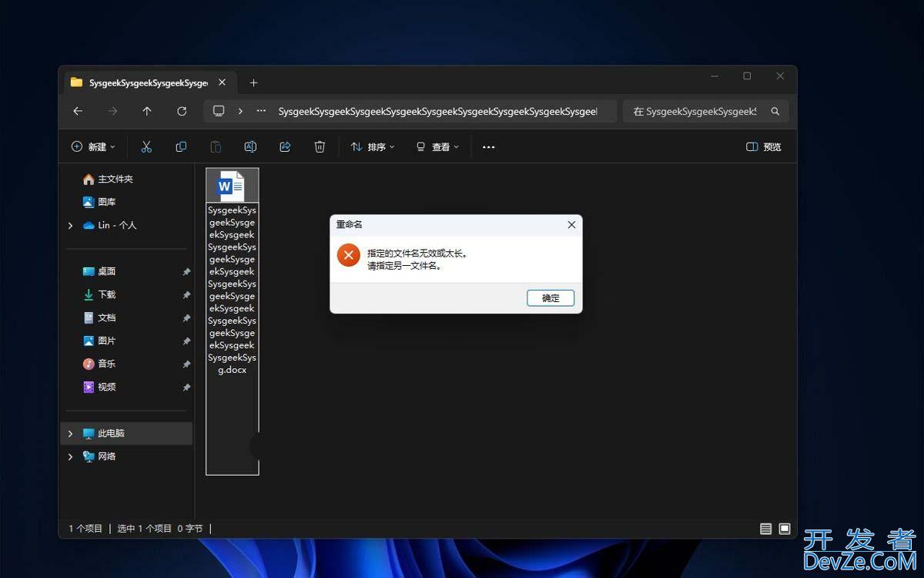Expand the 此电脑 tree node
Screen dimensions: 924x578
point(70,433)
